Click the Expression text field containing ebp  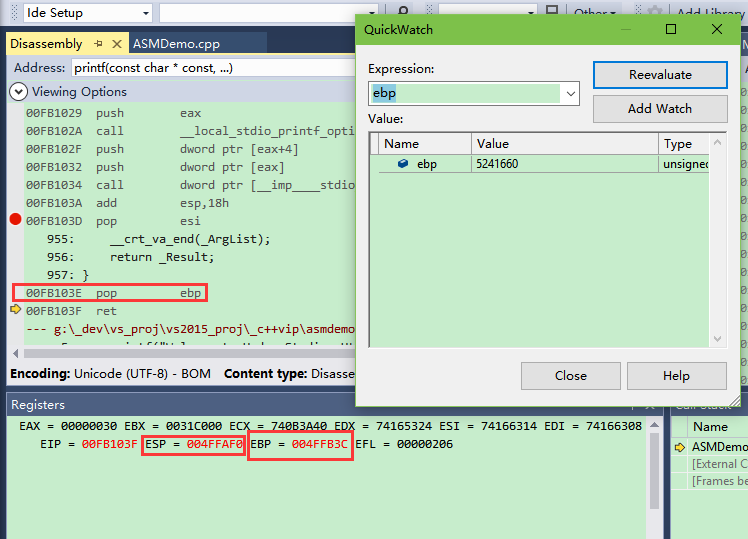pyautogui.click(x=464, y=93)
